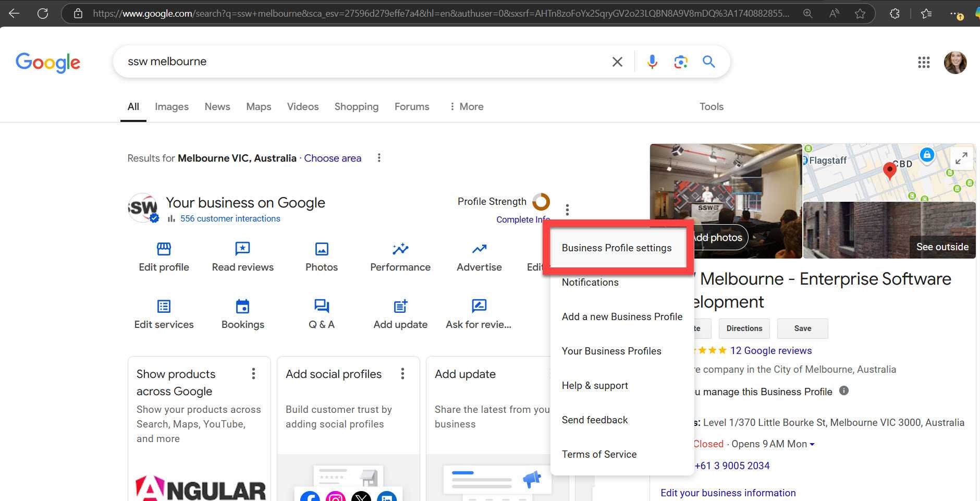980x501 pixels.
Task: Click the Profile Strength progress ring
Action: tap(541, 201)
